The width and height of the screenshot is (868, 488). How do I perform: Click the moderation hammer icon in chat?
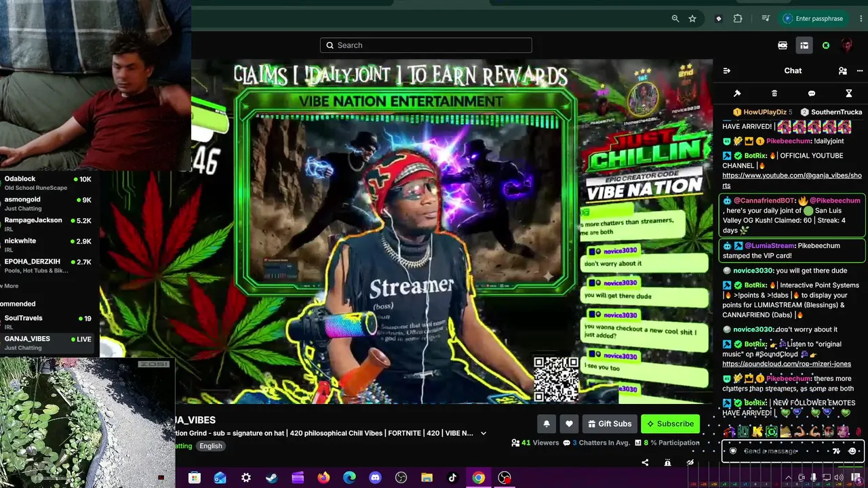pyautogui.click(x=737, y=94)
